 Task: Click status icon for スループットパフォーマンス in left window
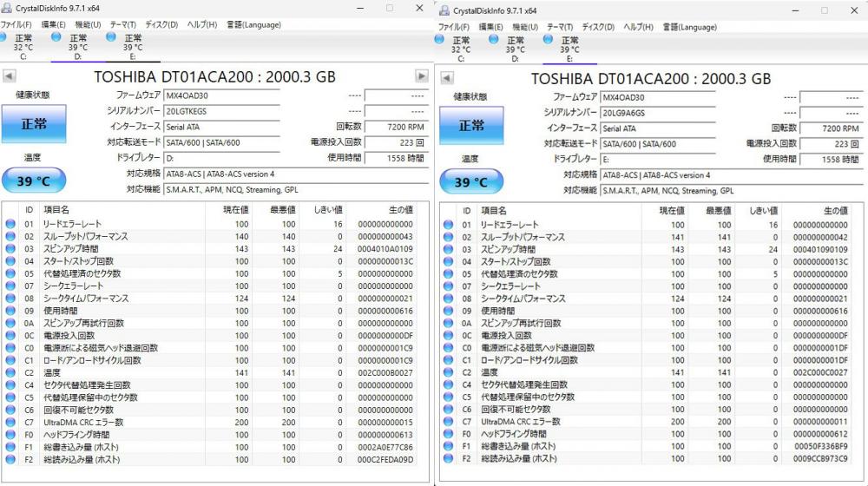(x=10, y=236)
